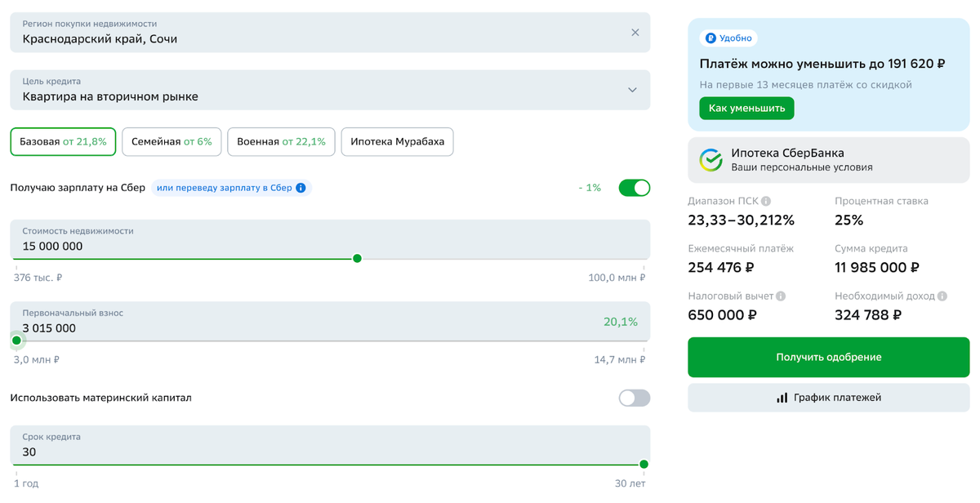This screenshot has height=503, width=980.
Task: Click the SberBank logo icon
Action: (710, 160)
